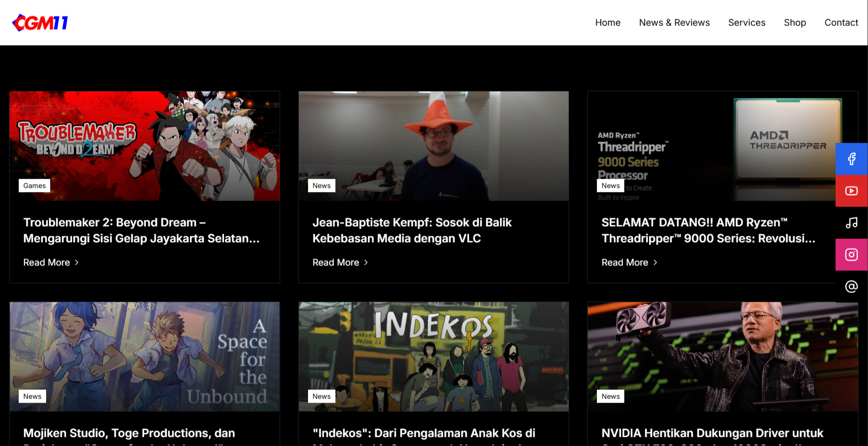The width and height of the screenshot is (868, 446).
Task: Open the AMD Threadripper chip thumbnail
Action: [x=722, y=146]
